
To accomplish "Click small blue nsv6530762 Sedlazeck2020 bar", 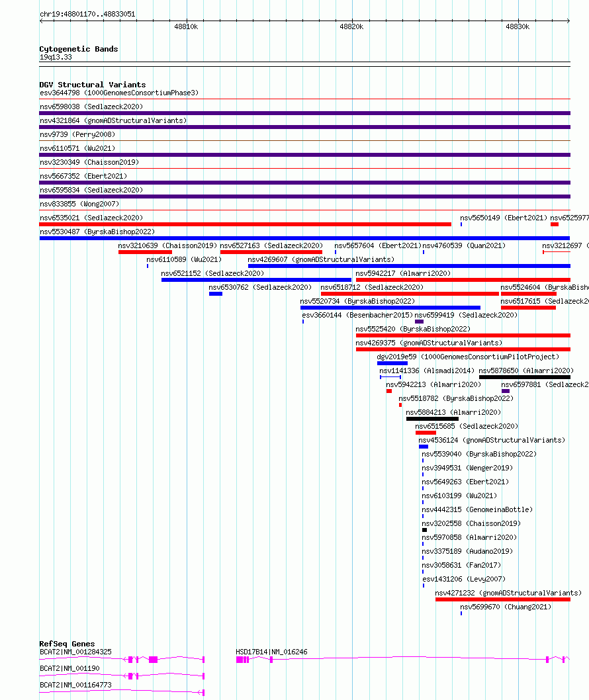I will (x=215, y=293).
